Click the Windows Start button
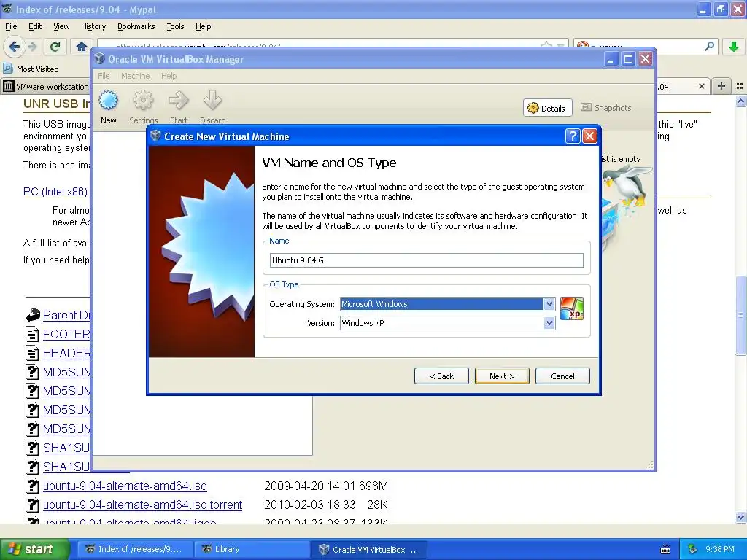The height and width of the screenshot is (560, 747). [x=34, y=550]
